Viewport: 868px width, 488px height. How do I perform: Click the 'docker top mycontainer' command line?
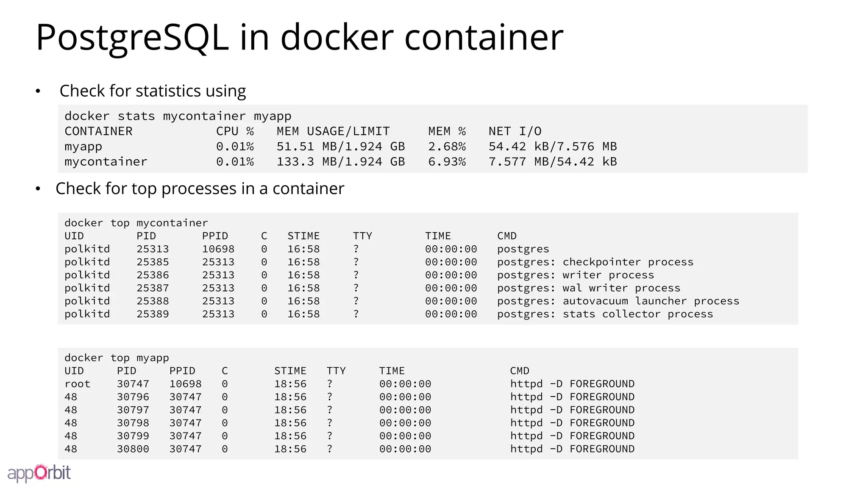click(136, 223)
